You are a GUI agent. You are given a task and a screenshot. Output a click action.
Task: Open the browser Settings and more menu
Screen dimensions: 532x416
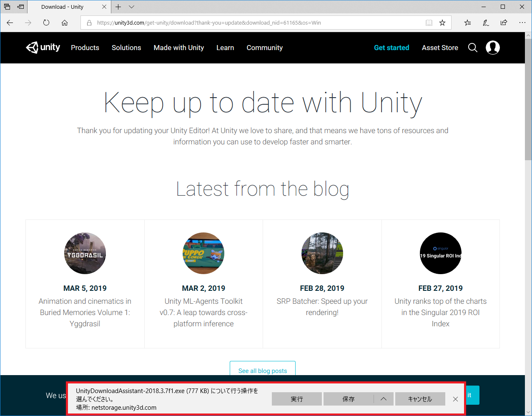tap(522, 23)
